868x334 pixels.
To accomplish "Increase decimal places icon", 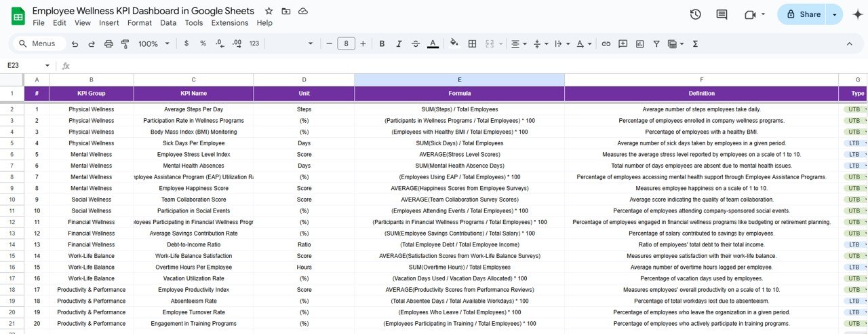I will click(x=237, y=43).
